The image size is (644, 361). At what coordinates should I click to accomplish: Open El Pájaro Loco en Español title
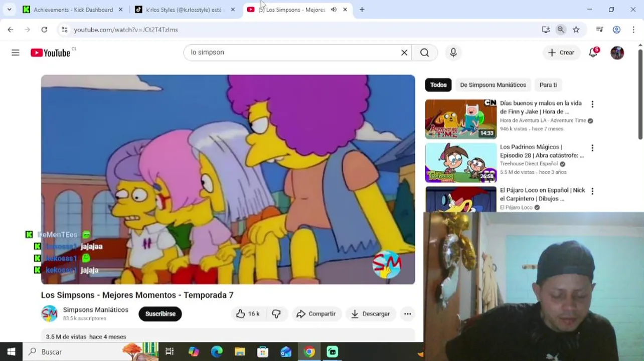click(543, 195)
